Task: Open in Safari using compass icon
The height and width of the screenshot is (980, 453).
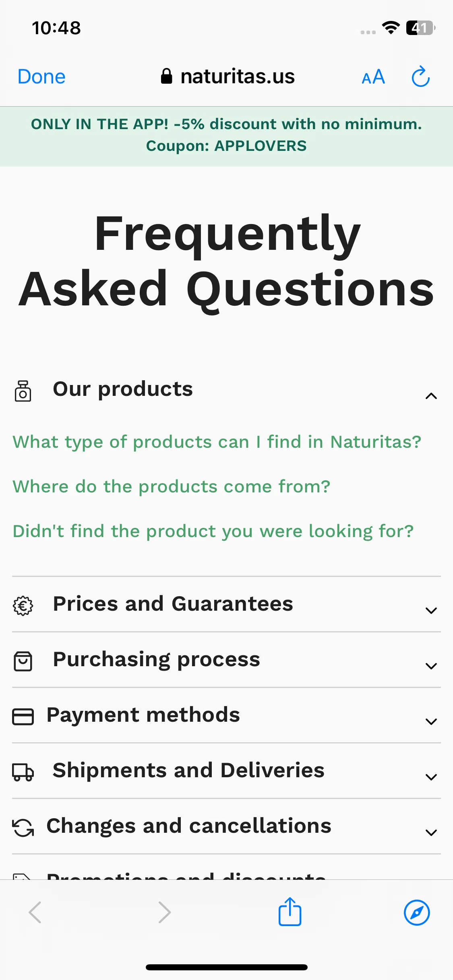Action: coord(417,912)
